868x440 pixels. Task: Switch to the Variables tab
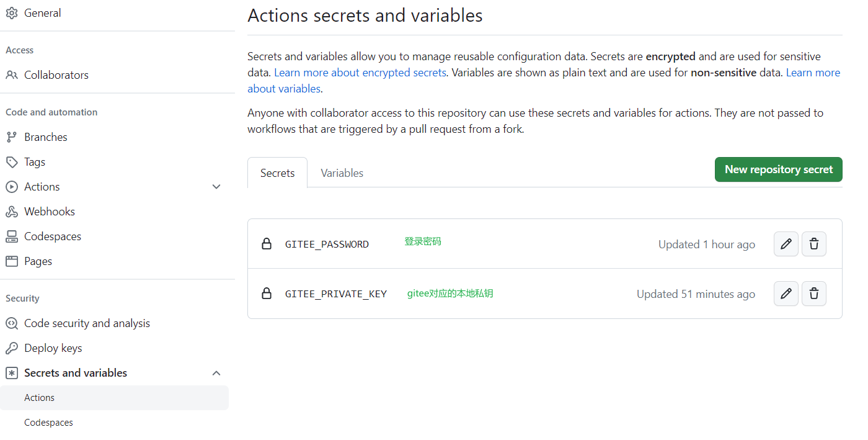pos(342,173)
